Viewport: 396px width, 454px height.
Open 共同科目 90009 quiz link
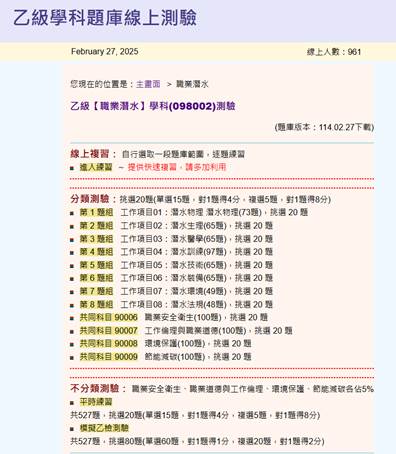coord(109,357)
